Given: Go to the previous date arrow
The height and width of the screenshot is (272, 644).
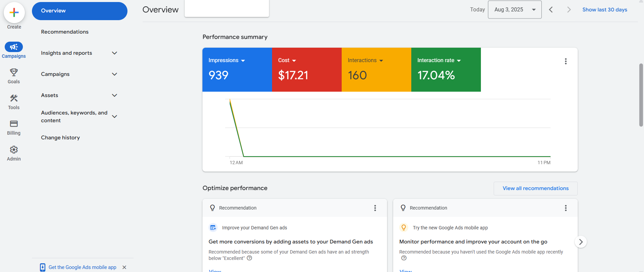Looking at the screenshot, I should [x=551, y=10].
